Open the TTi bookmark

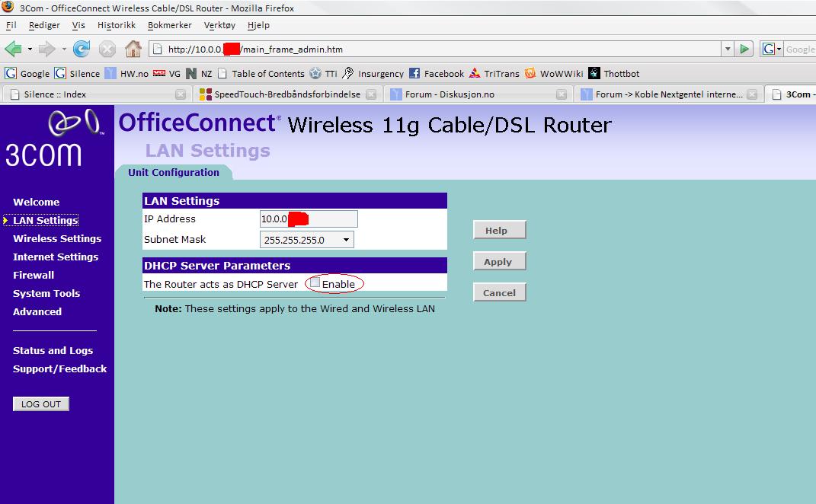(323, 73)
